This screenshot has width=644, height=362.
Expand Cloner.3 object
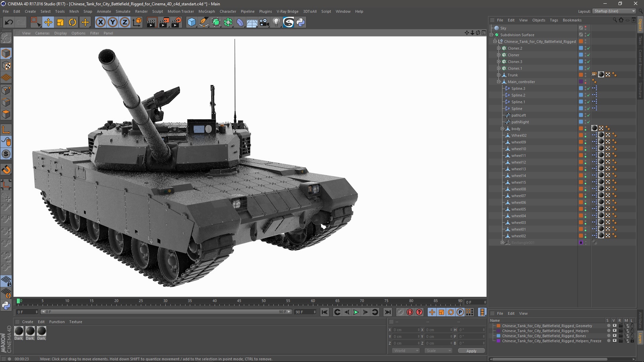point(499,62)
